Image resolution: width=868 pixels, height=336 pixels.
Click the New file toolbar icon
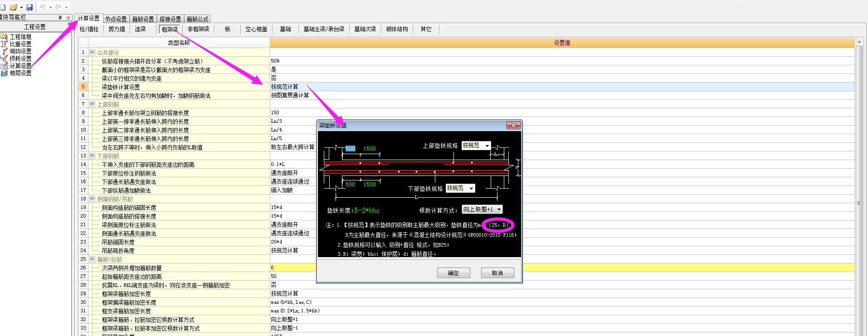2,7
